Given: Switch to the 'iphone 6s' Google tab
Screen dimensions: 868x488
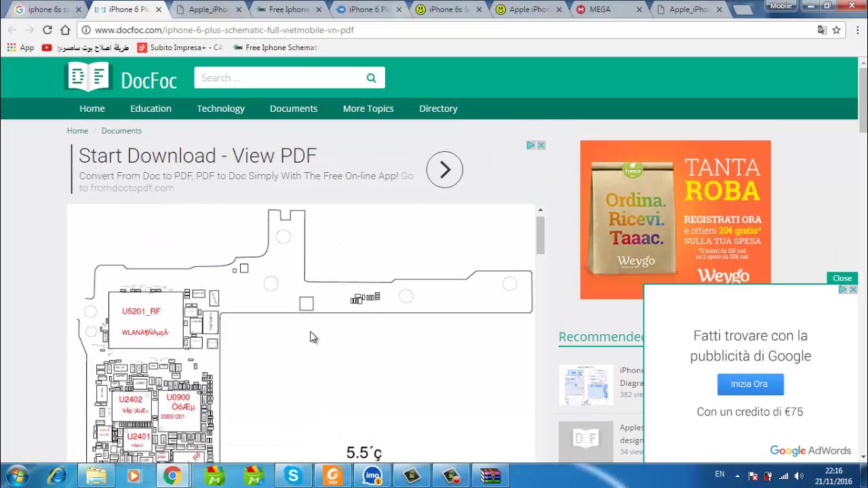Looking at the screenshot, I should pyautogui.click(x=42, y=9).
